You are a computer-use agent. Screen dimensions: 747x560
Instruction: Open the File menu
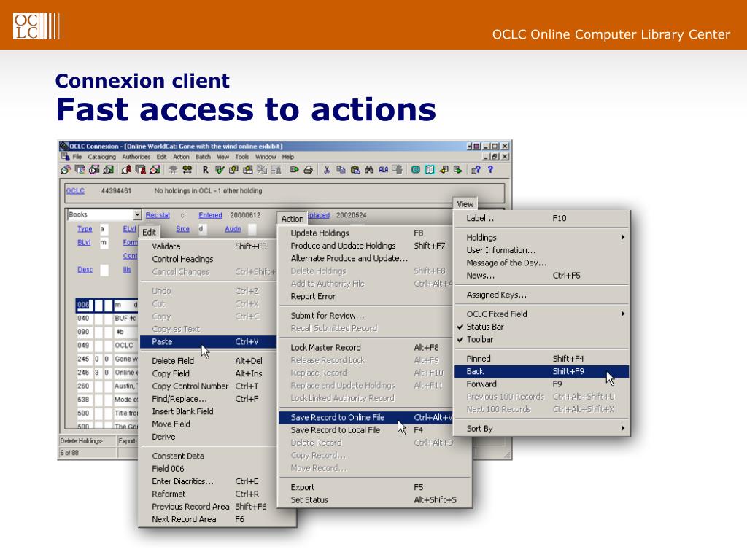pyautogui.click(x=77, y=157)
